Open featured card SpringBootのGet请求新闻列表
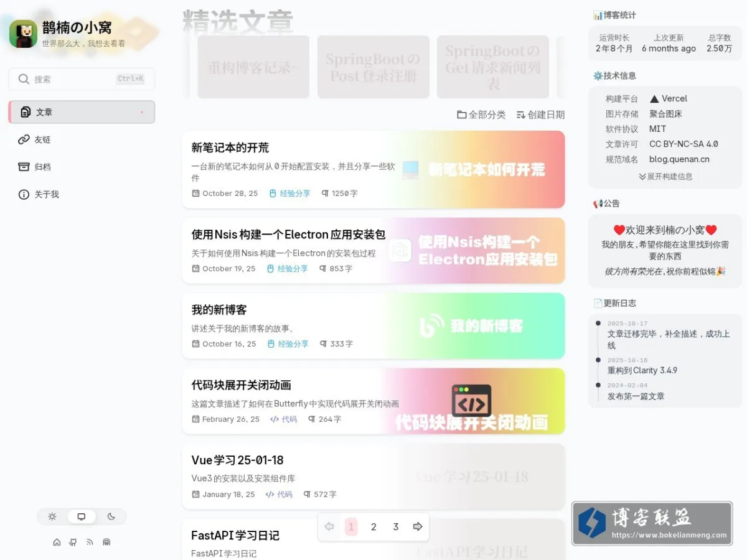The width and height of the screenshot is (747, 560). point(493,67)
